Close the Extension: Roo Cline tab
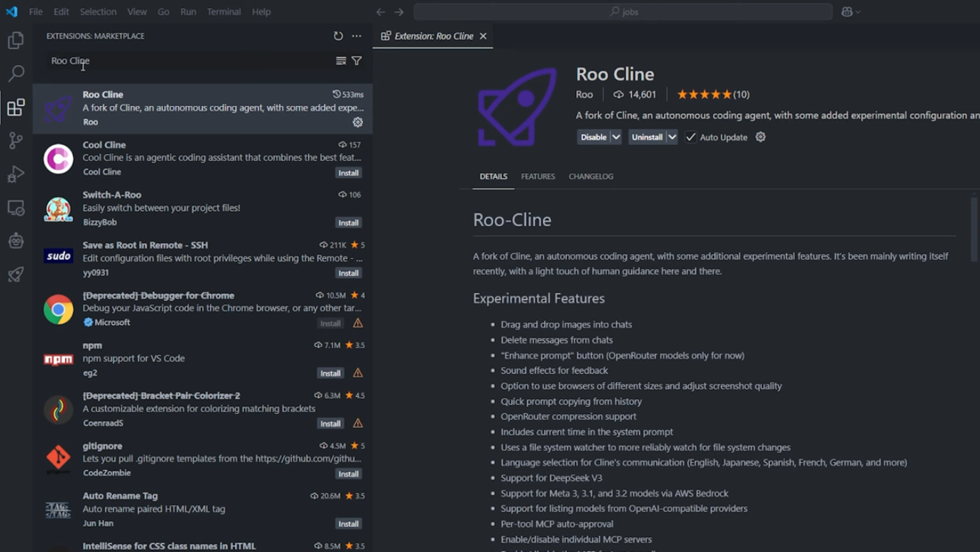980x552 pixels. pos(483,36)
